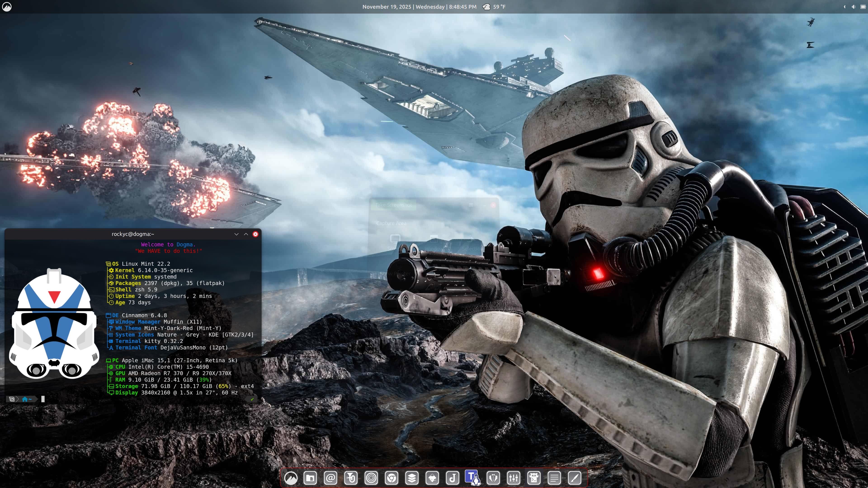
Task: Show the weather applet showing 59 °F
Action: (494, 7)
